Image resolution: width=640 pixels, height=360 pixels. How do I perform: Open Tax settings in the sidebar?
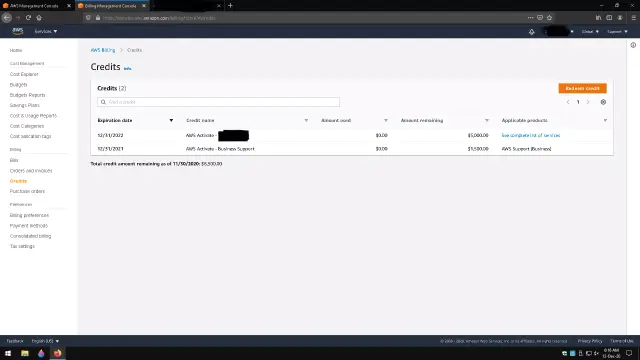click(x=22, y=246)
